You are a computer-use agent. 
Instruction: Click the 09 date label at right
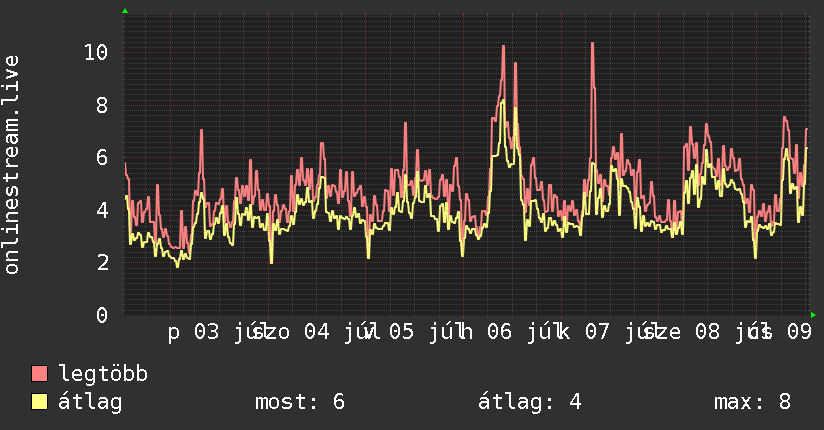click(x=799, y=332)
